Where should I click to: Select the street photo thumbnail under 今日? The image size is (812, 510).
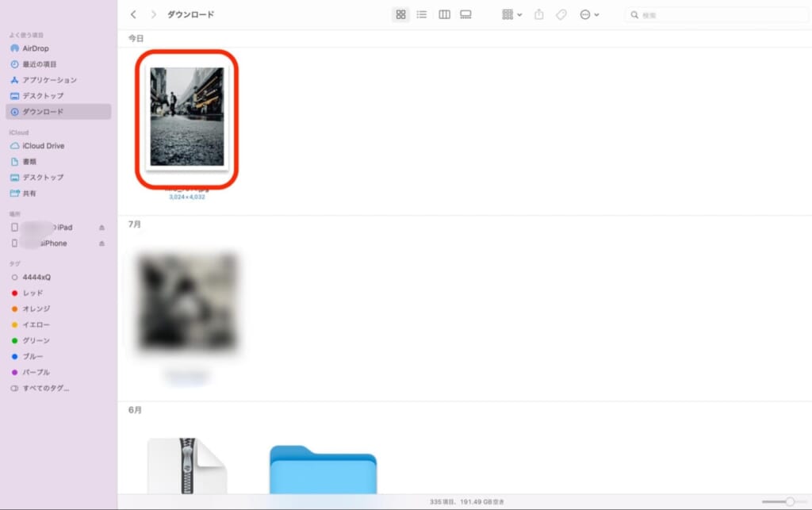[x=187, y=117]
